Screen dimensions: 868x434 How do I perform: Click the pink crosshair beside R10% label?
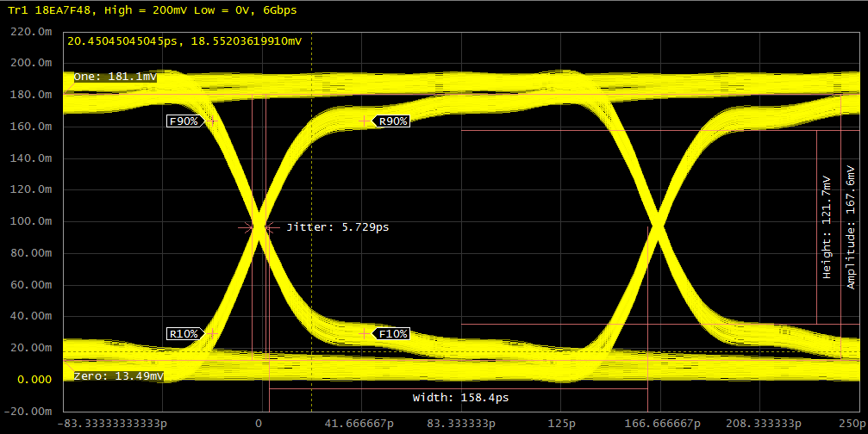coord(211,333)
